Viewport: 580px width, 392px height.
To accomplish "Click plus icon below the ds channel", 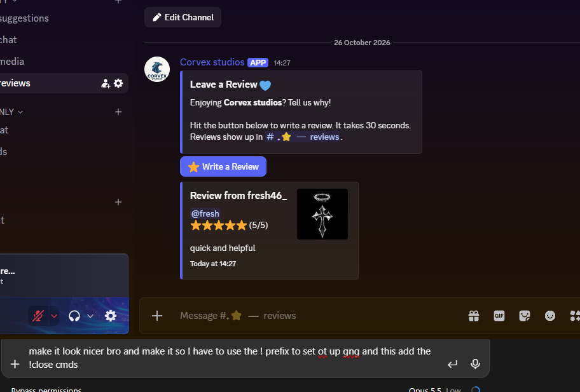I will click(x=118, y=202).
